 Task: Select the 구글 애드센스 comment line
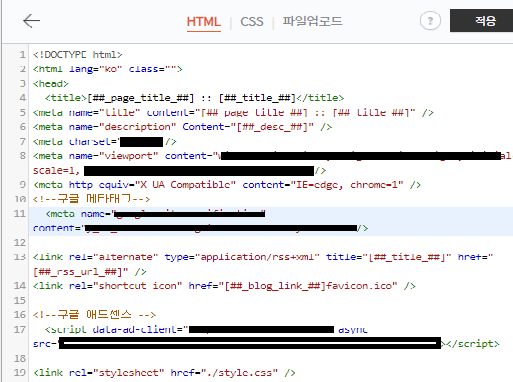click(94, 314)
